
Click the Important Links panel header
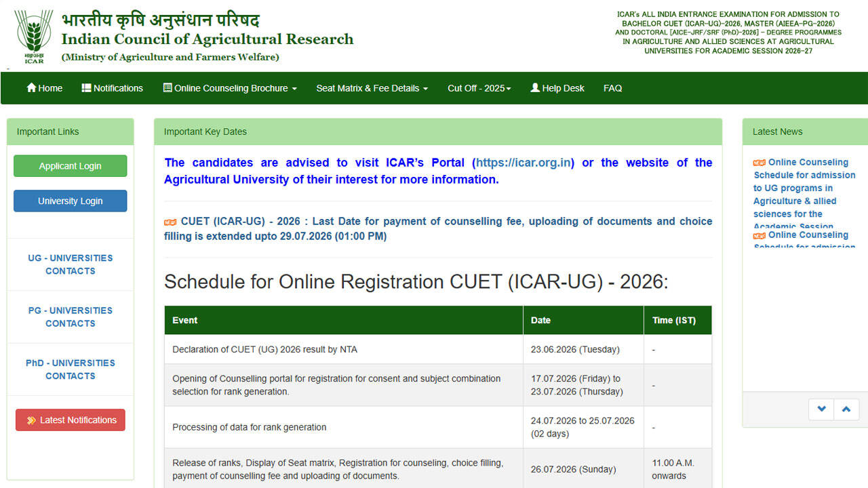coord(71,132)
